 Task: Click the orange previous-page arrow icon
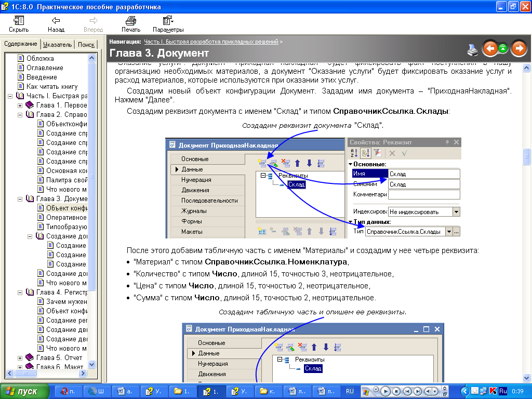click(x=490, y=49)
